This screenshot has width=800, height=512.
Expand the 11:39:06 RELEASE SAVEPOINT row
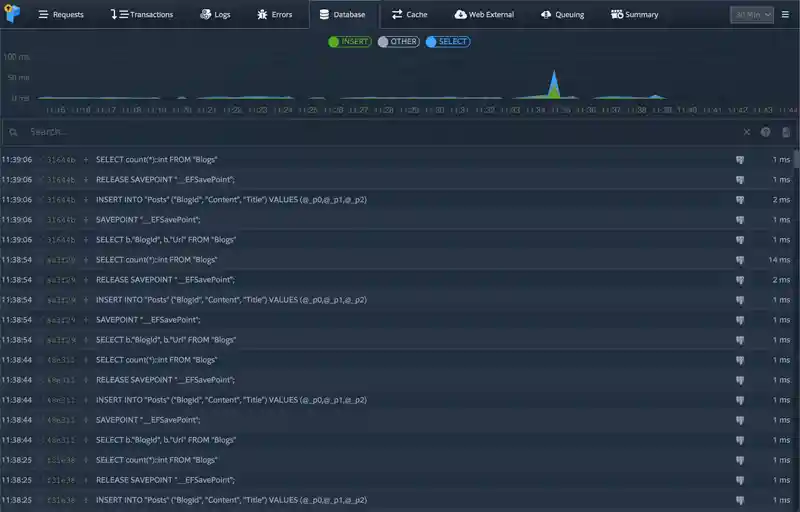coord(86,180)
